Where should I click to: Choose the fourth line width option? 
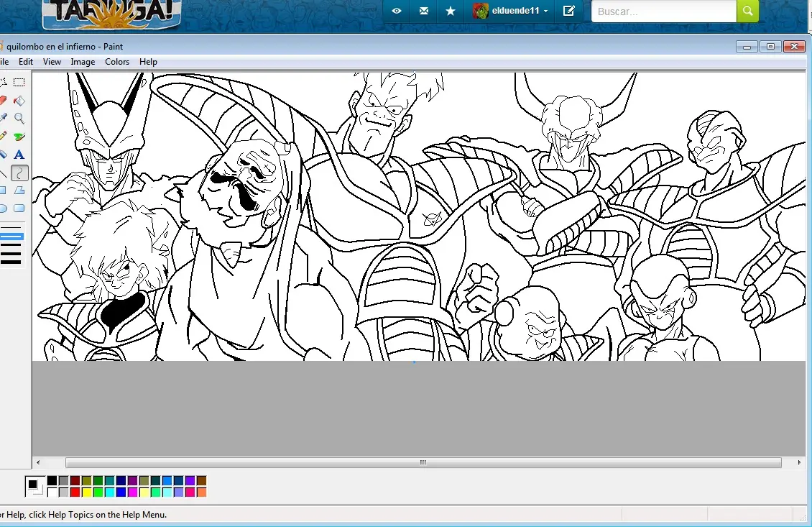11,254
